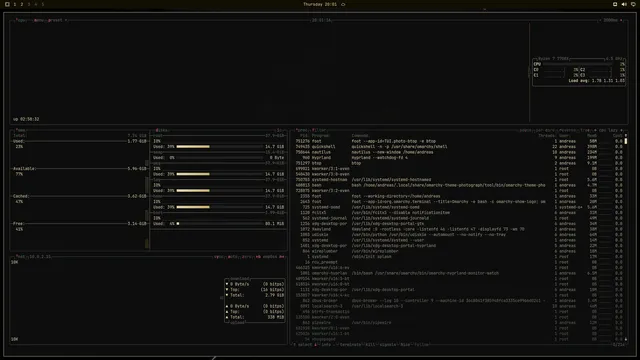
Task: Switch to workspace 1 in top bar
Action: click(x=15, y=4)
